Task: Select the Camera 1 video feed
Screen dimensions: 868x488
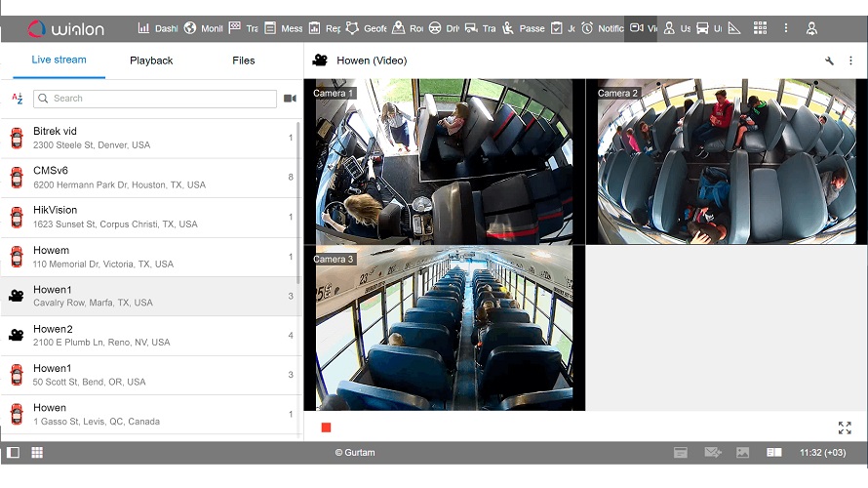Action: point(444,162)
